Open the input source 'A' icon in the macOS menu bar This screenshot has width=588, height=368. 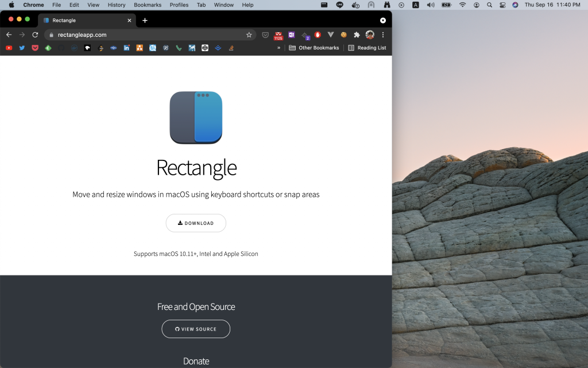click(416, 5)
